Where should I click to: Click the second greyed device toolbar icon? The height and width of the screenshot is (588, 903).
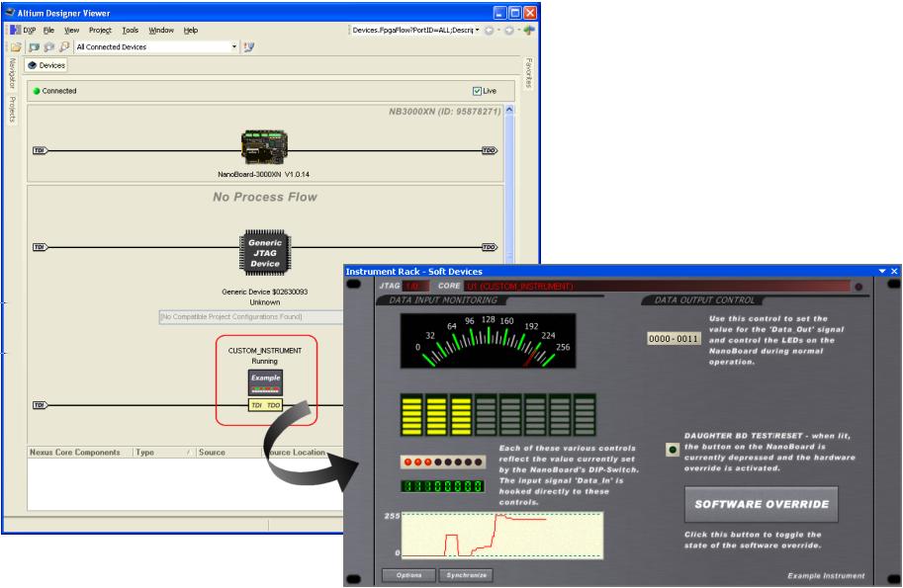[x=49, y=46]
